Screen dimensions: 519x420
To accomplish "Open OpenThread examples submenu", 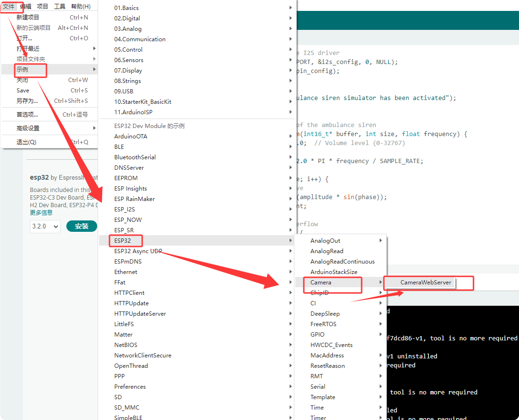I will 198,365.
